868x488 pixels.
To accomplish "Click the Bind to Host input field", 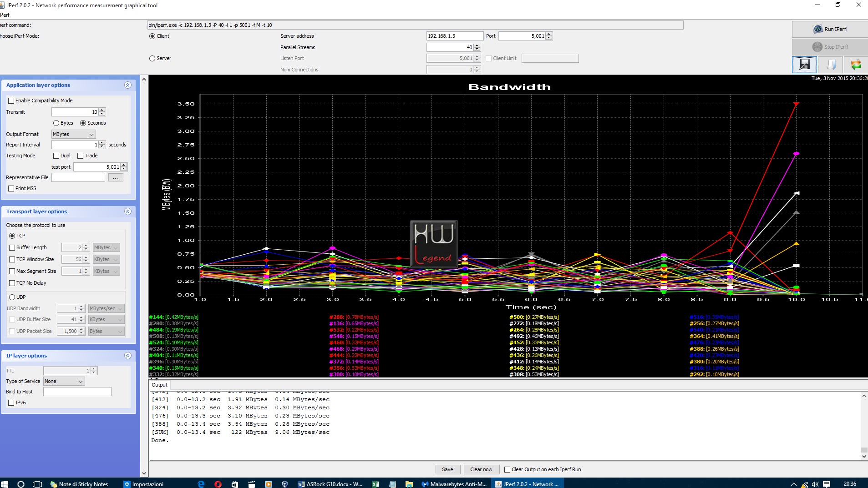I will point(77,392).
